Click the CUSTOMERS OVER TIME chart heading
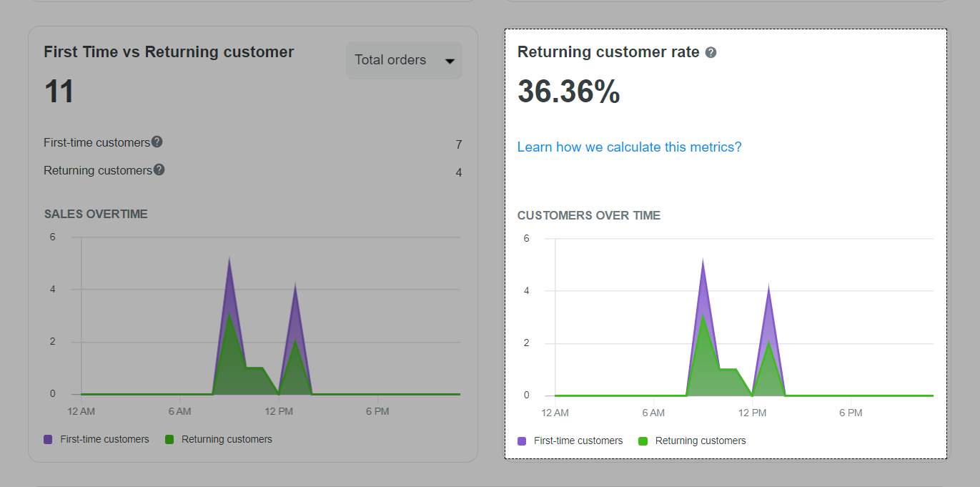 (588, 215)
